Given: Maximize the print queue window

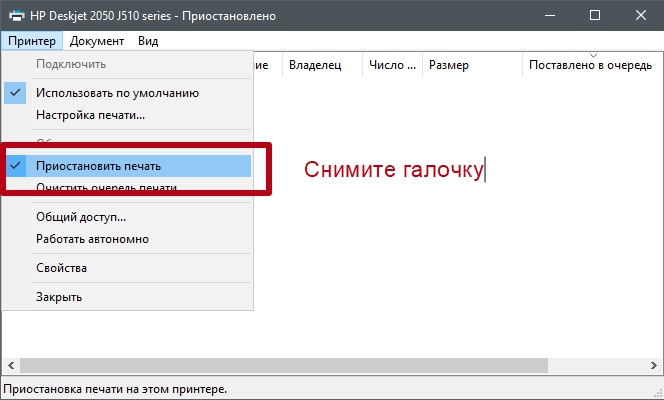Looking at the screenshot, I should click(594, 16).
